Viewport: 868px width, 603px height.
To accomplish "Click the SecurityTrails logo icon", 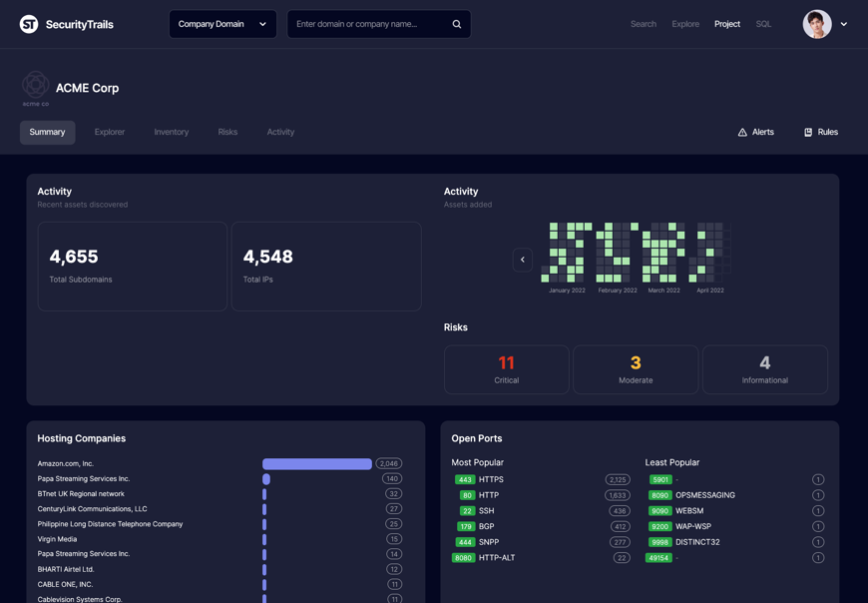I will 29,24.
